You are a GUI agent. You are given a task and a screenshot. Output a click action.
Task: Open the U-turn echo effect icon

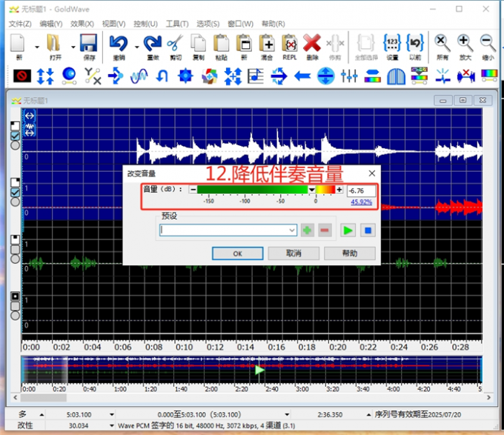coord(162,76)
